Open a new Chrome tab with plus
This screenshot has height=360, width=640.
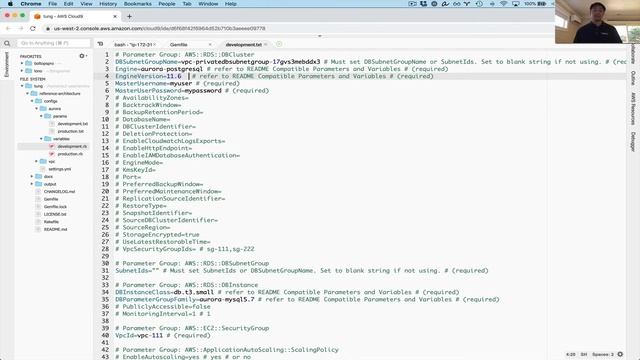129,16
